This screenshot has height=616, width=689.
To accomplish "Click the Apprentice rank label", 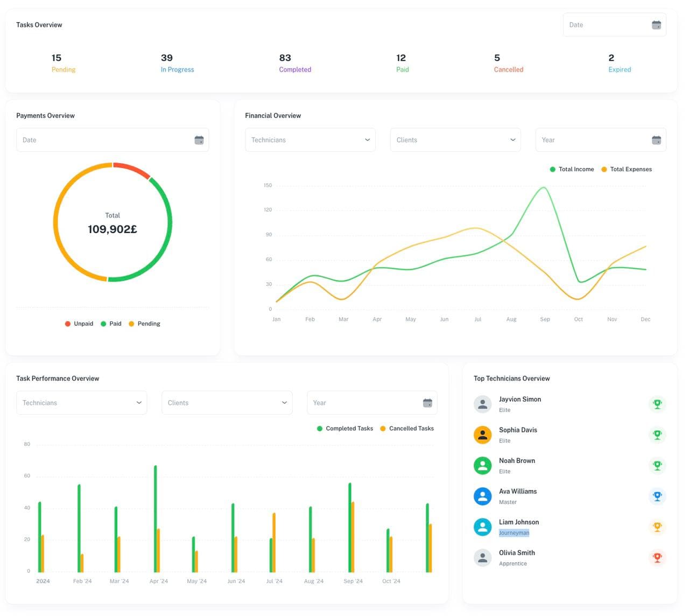I will (512, 563).
